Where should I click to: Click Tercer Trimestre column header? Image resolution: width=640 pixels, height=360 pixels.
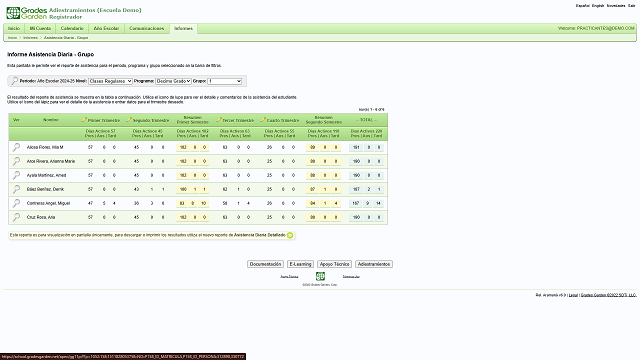click(x=238, y=120)
